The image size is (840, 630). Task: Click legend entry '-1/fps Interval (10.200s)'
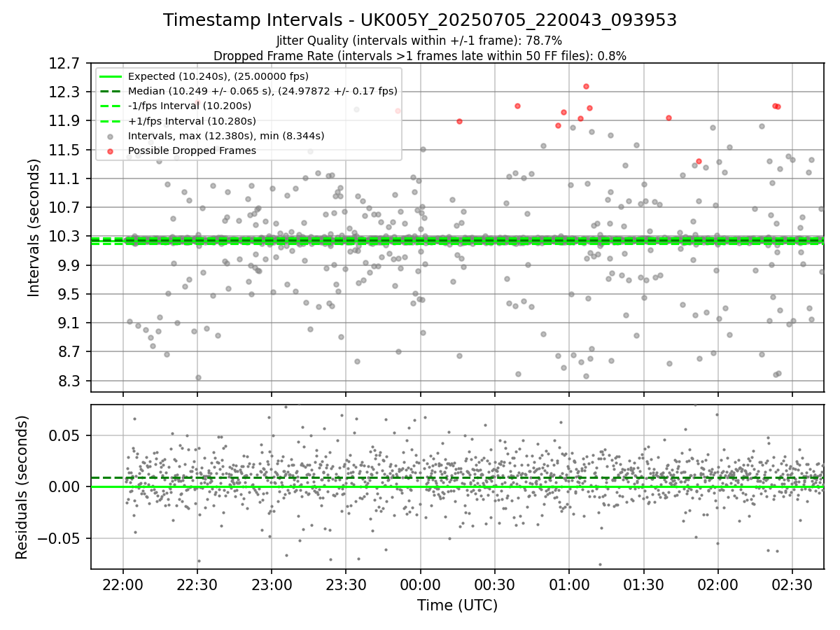(190, 106)
